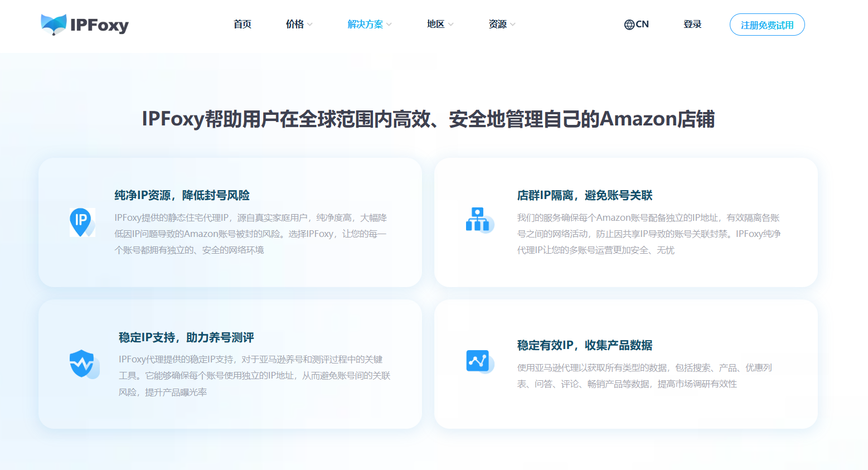
Task: Click the store network hierarchy icon
Action: click(479, 220)
